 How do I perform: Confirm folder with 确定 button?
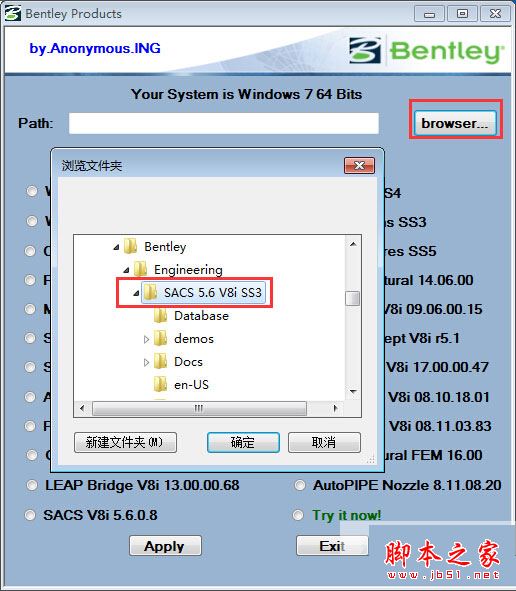(243, 442)
